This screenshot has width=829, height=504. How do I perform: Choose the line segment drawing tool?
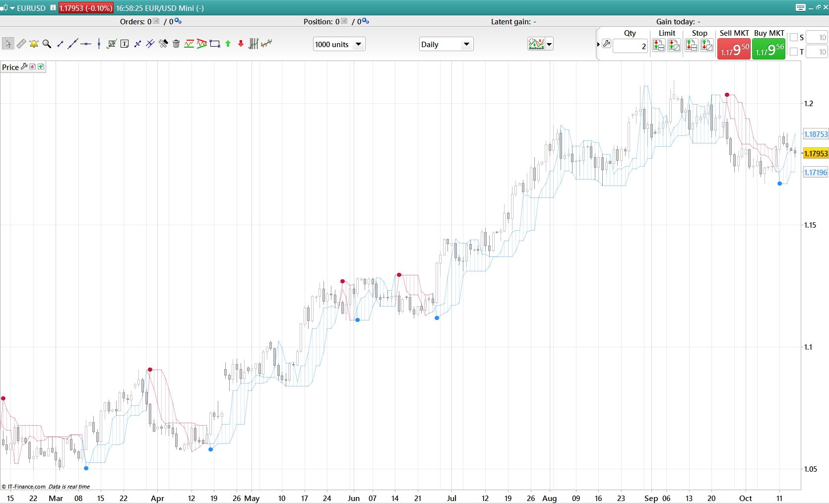60,44
